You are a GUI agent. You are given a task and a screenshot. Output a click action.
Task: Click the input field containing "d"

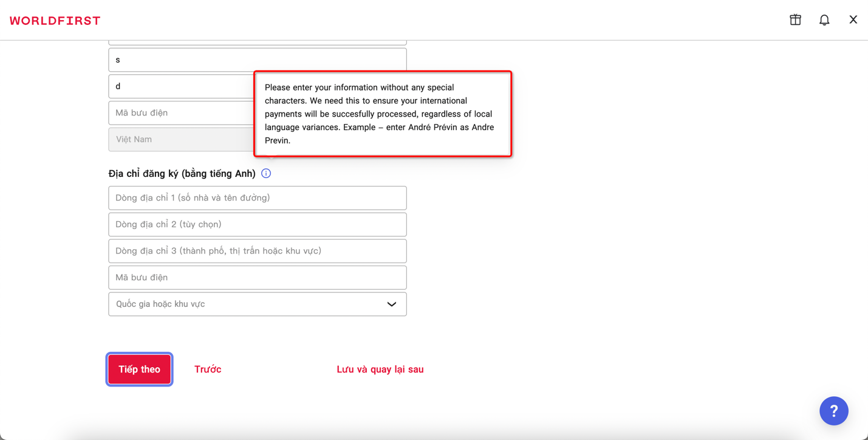pos(181,86)
